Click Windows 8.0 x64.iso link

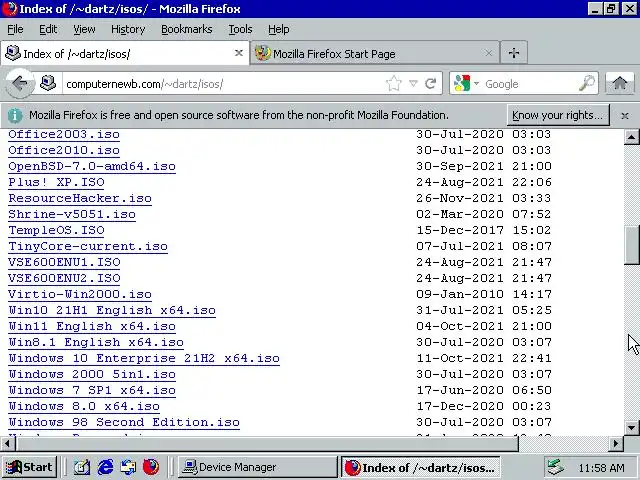[84, 406]
